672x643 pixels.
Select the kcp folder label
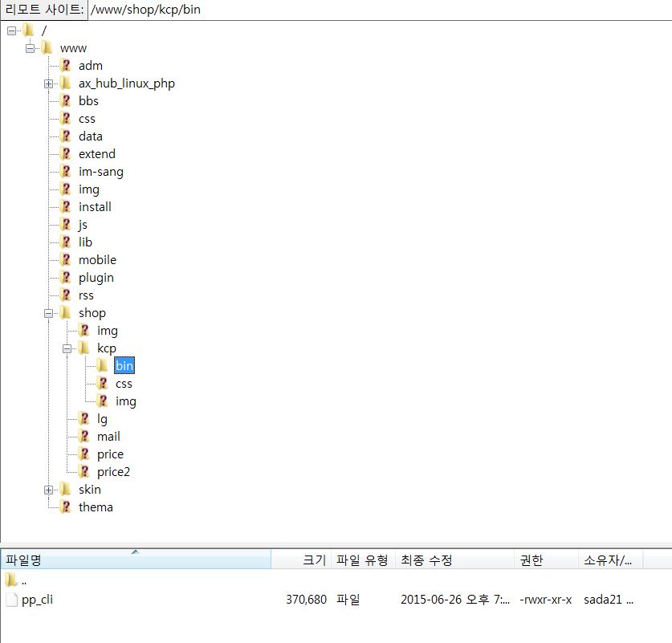(x=106, y=348)
